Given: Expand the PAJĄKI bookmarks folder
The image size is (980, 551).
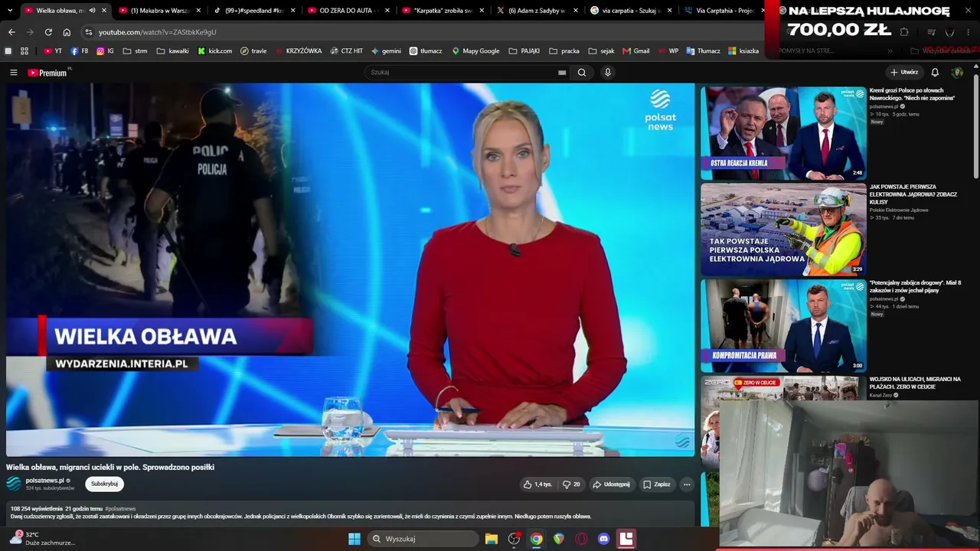Looking at the screenshot, I should (524, 51).
